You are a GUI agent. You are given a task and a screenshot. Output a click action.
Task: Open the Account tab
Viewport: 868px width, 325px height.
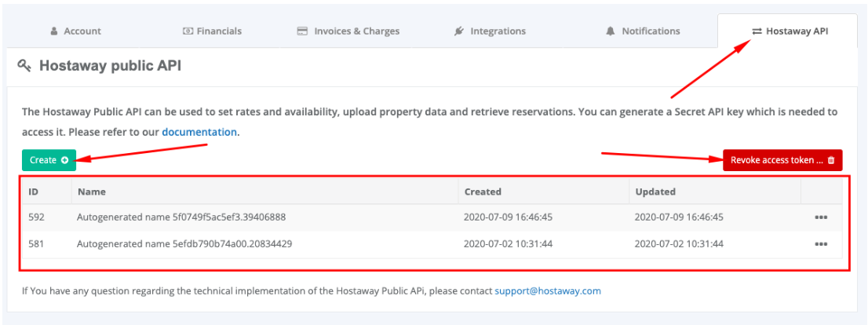tap(76, 31)
